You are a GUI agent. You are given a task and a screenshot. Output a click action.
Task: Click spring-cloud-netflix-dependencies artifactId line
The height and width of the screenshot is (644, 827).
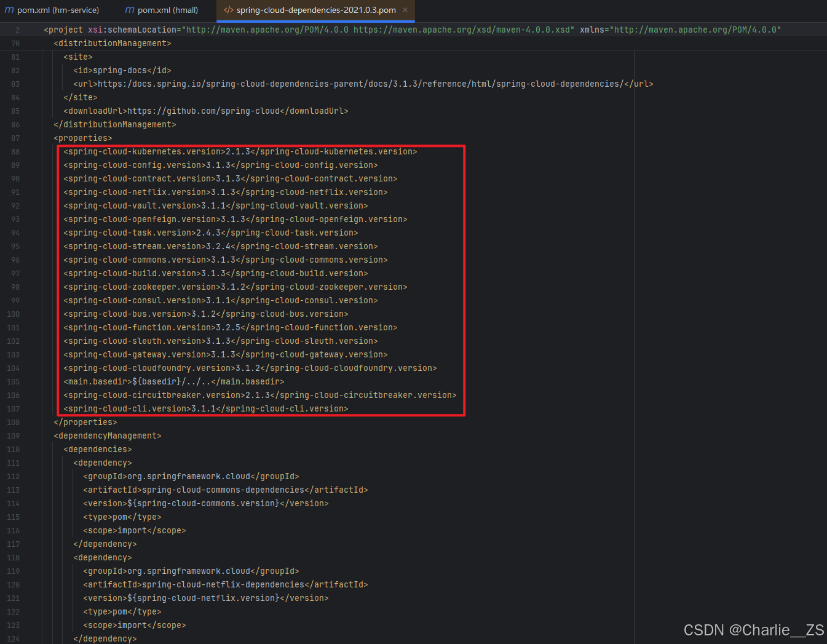pyautogui.click(x=226, y=584)
